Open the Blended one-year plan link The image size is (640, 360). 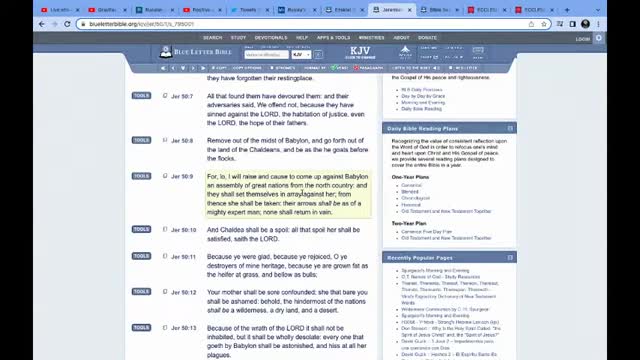[409, 191]
